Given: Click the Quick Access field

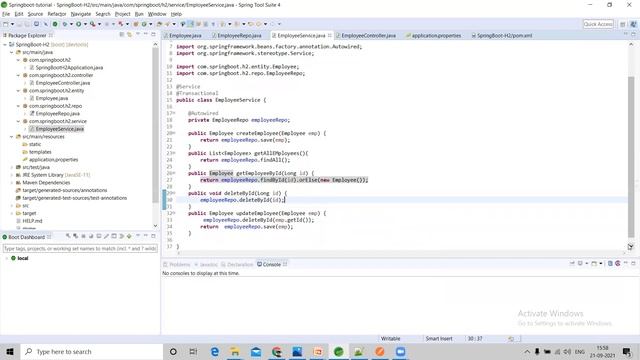Looking at the screenshot, I should point(598,24).
